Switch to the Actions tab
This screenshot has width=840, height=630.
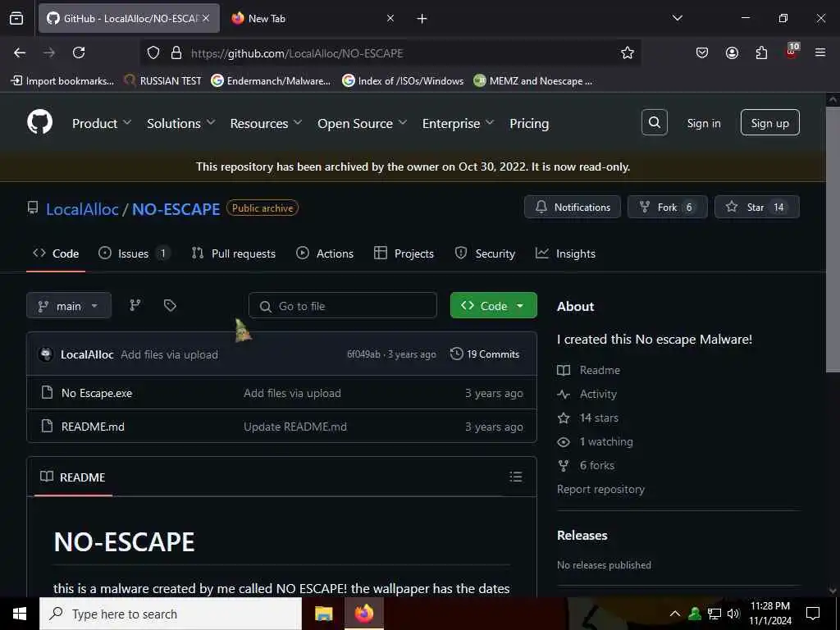[x=325, y=253]
